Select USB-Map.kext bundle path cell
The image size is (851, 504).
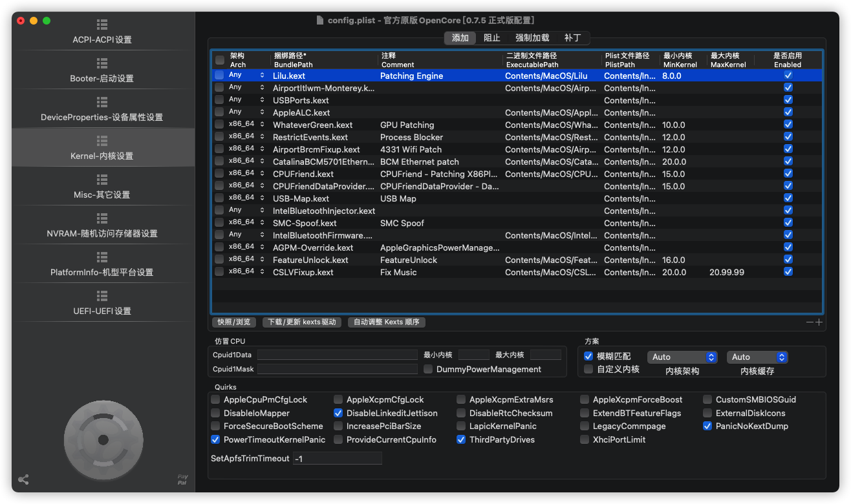tap(301, 198)
